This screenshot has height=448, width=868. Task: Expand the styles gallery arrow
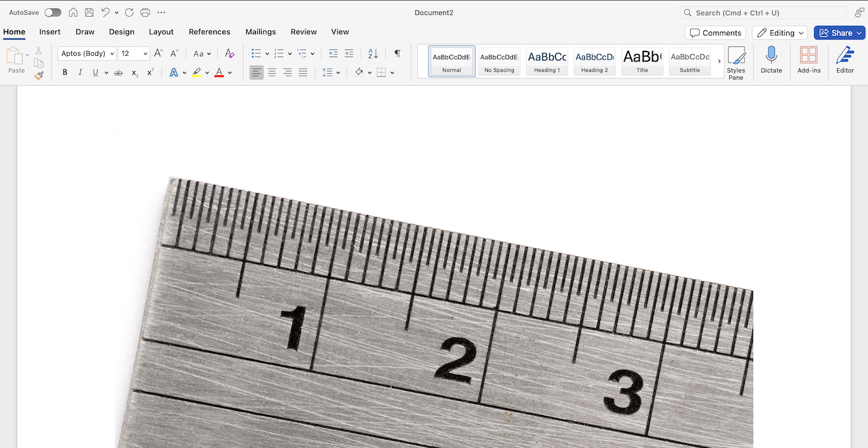[x=719, y=61]
